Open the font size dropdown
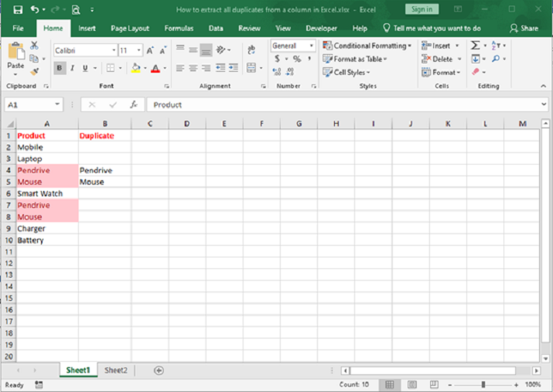 pyautogui.click(x=139, y=50)
